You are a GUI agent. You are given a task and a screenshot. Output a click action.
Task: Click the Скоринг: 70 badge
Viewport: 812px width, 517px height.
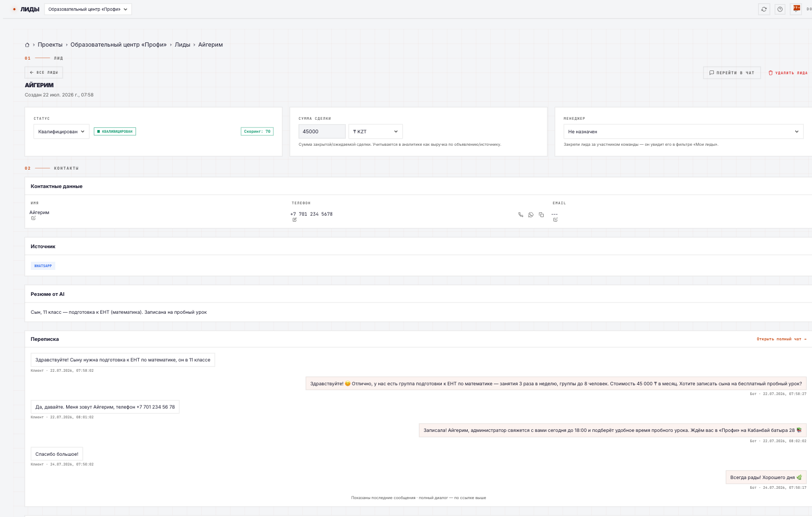(x=257, y=132)
